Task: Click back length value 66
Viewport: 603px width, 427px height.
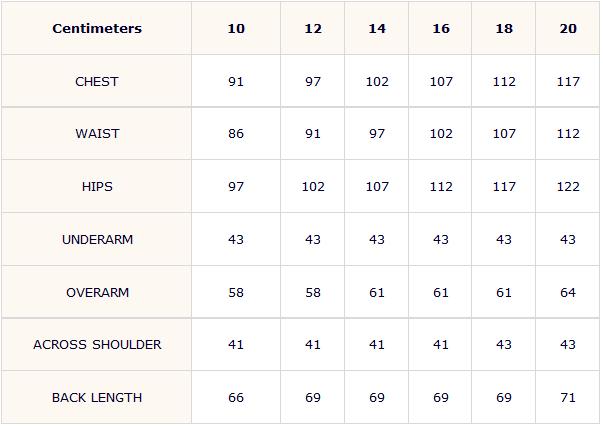Action: tap(236, 397)
